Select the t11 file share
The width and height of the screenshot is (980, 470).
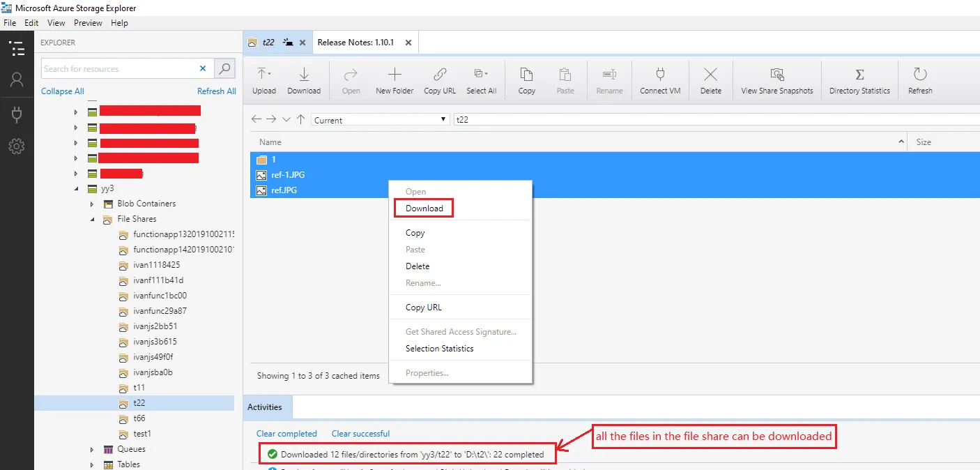(139, 388)
